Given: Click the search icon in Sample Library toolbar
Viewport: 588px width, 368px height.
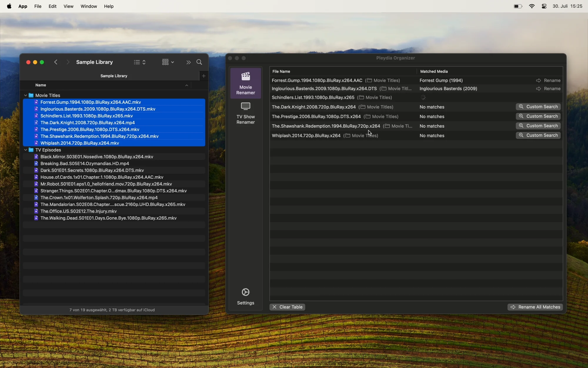Looking at the screenshot, I should point(199,62).
